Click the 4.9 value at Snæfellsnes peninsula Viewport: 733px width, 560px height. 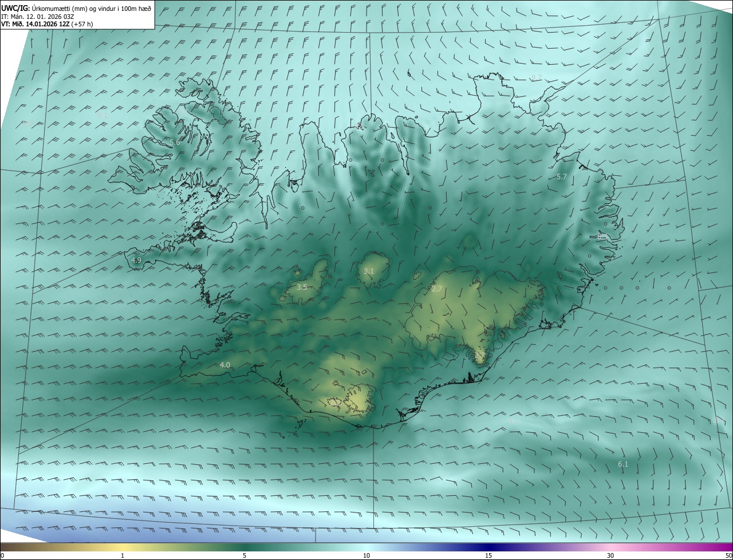tap(136, 260)
